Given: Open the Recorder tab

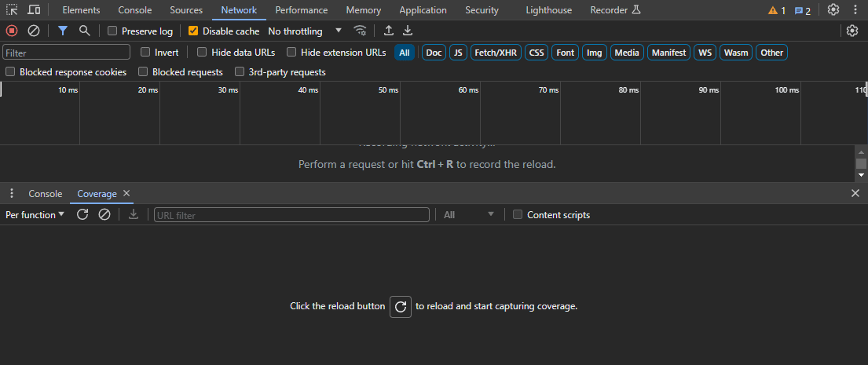Looking at the screenshot, I should pos(615,10).
